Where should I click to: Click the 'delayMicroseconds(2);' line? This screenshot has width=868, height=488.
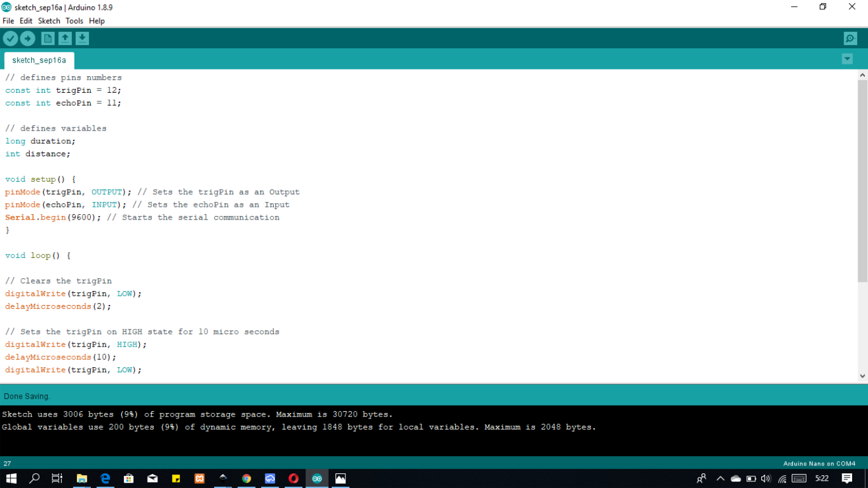[59, 306]
